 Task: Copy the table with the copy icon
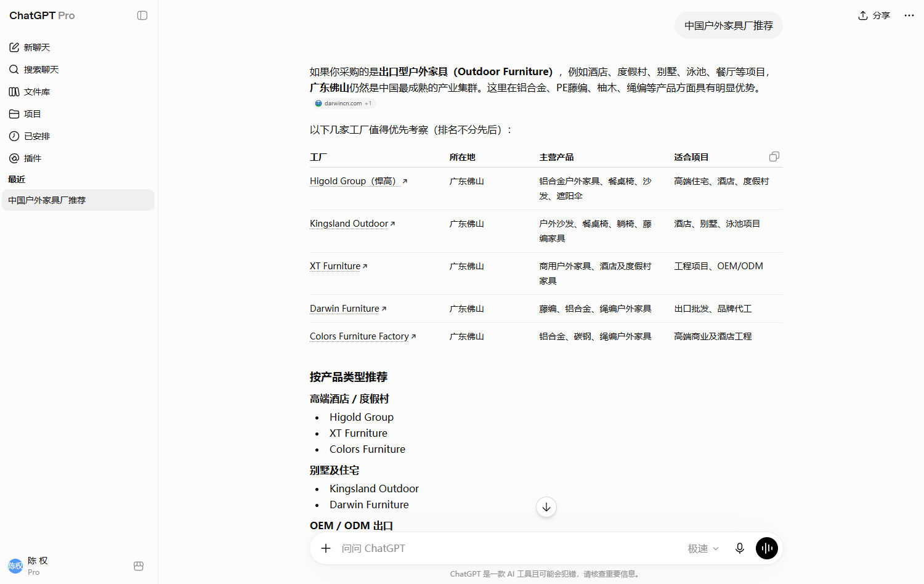coord(774,156)
